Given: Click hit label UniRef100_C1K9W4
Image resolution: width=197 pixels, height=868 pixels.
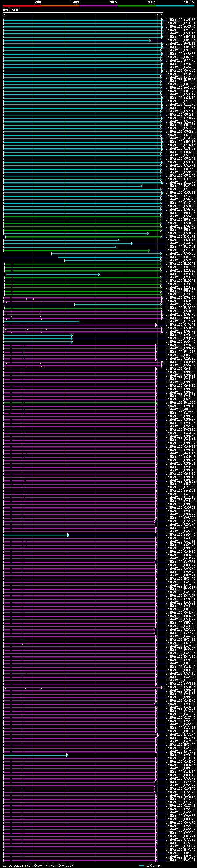Looking at the screenshot, I should pyautogui.click(x=180, y=321).
